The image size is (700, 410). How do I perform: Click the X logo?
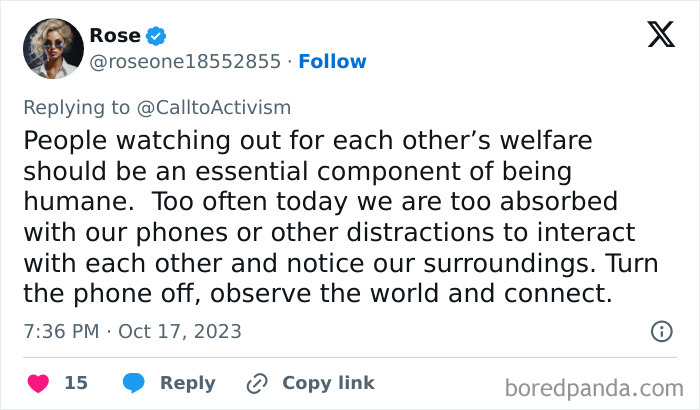point(661,37)
